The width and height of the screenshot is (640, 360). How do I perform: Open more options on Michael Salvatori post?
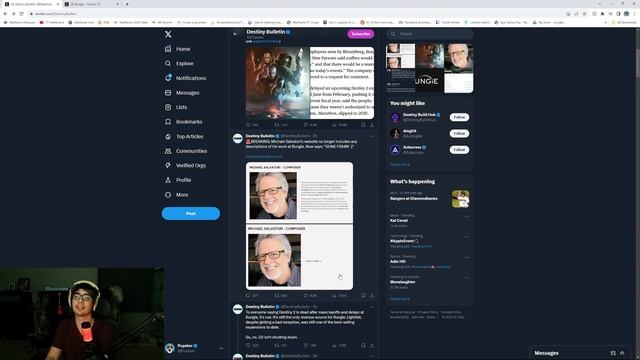[371, 136]
